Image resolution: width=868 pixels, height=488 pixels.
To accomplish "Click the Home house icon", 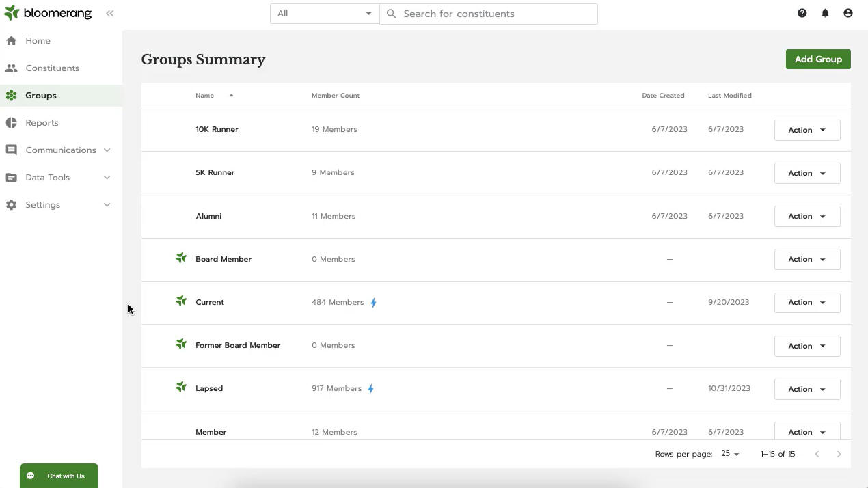I will click(11, 41).
